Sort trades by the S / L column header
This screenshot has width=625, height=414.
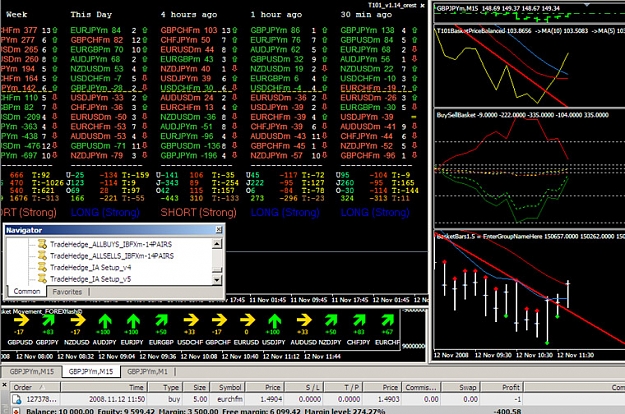[305, 387]
